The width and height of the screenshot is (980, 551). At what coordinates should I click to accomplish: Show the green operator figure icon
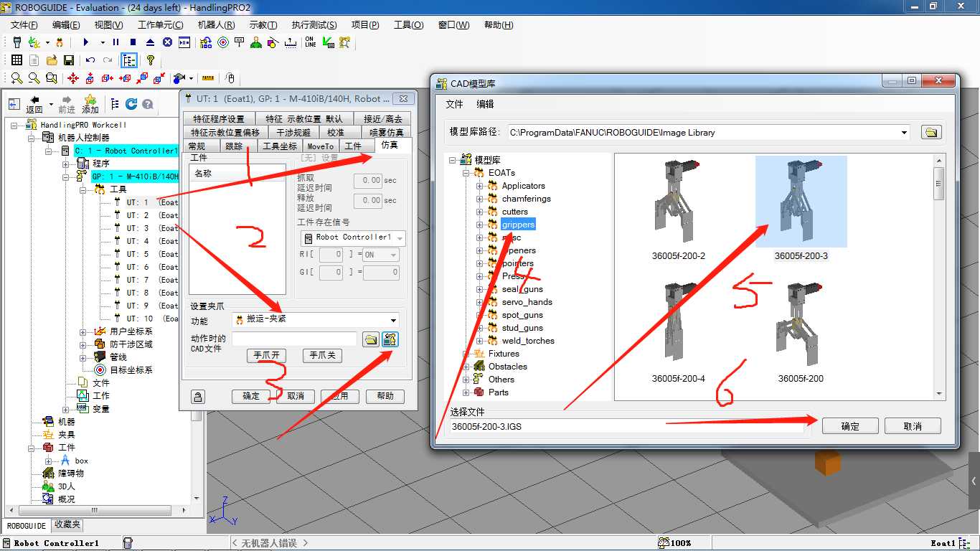point(256,42)
